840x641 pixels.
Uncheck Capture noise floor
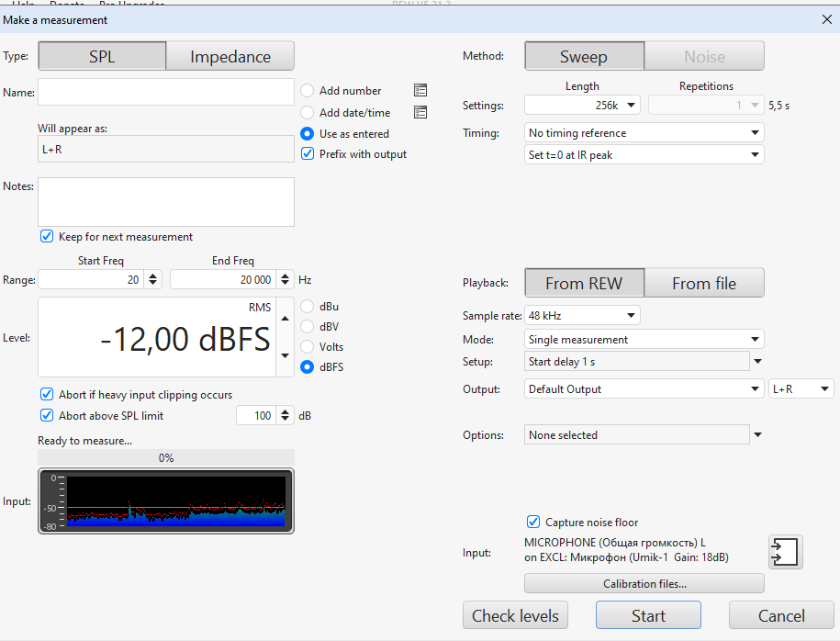533,523
